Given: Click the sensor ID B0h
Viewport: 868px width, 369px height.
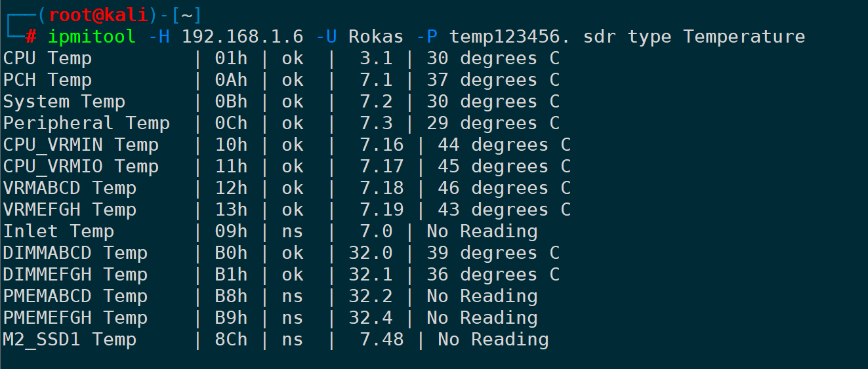Looking at the screenshot, I should click(x=231, y=253).
